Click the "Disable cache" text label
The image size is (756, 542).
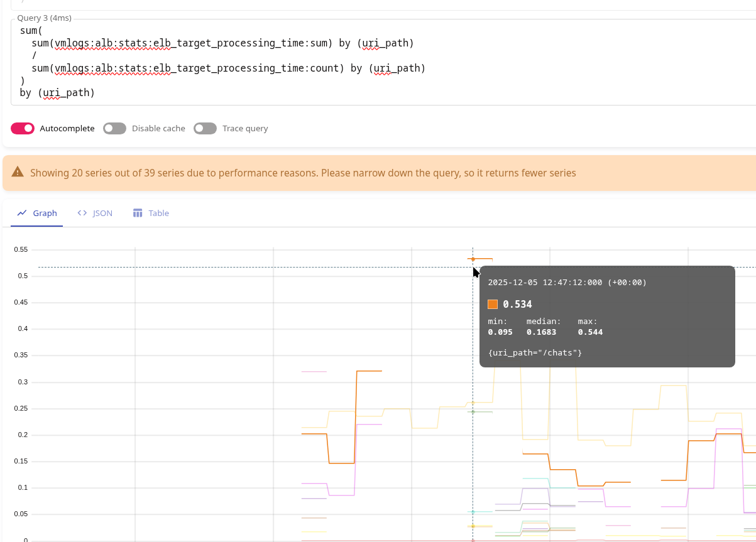[158, 128]
